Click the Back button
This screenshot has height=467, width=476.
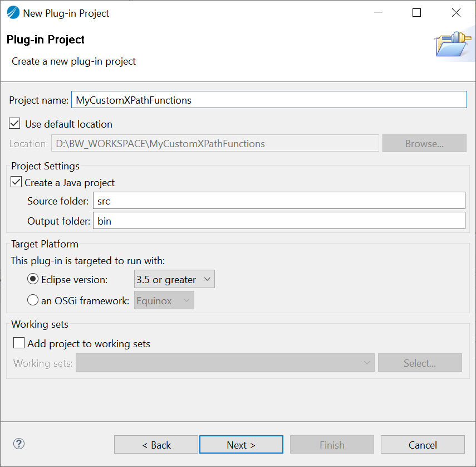tap(155, 445)
